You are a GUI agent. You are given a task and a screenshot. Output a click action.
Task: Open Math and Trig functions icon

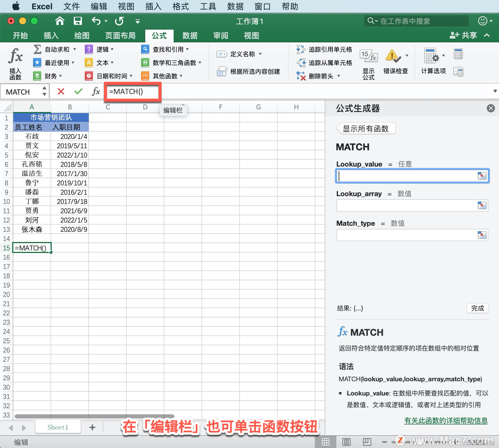(x=145, y=62)
